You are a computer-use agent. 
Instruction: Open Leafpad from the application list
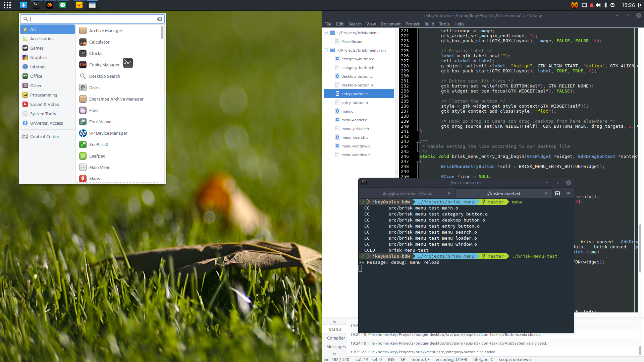tap(118, 156)
